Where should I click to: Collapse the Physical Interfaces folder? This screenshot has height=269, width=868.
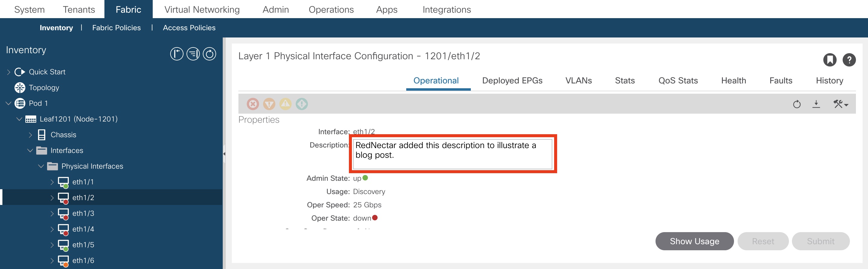(41, 167)
